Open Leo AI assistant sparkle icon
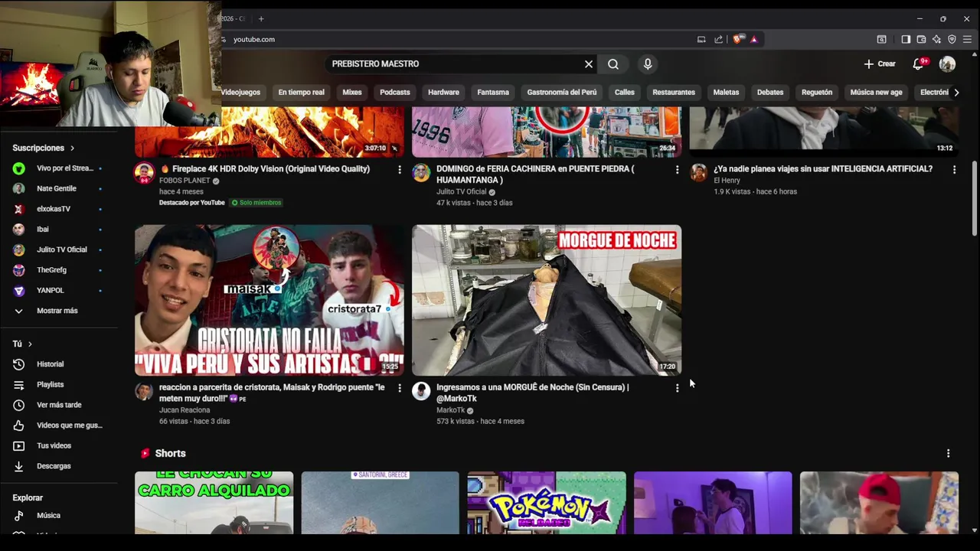Viewport: 980px width, 551px height. click(x=936, y=39)
